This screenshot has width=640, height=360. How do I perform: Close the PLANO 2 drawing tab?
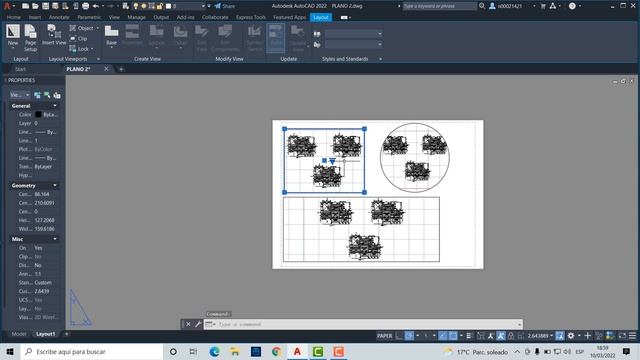[107, 69]
